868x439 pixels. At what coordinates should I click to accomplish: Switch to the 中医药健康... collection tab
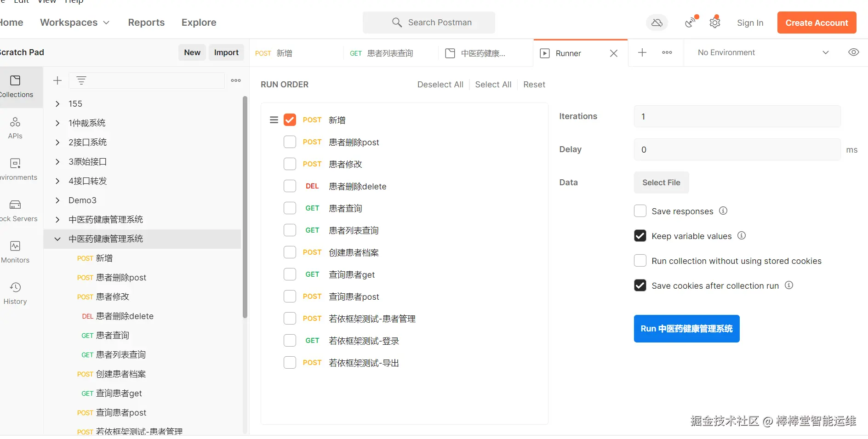click(485, 53)
